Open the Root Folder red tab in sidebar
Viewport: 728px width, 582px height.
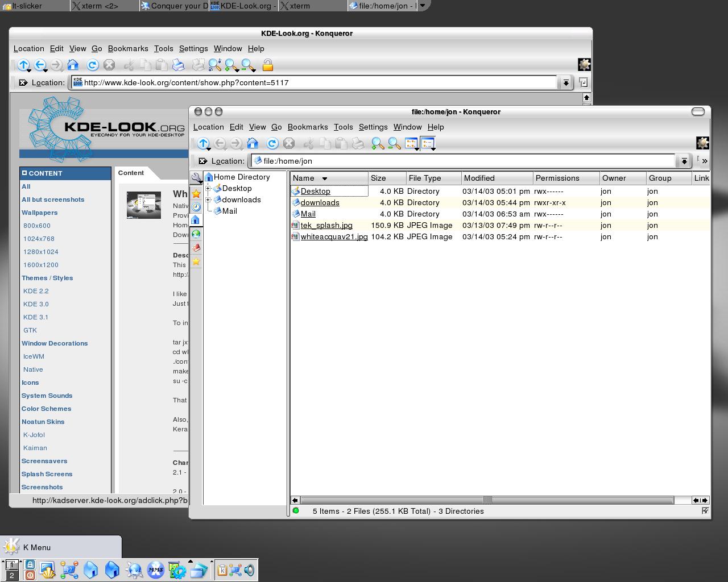click(196, 248)
